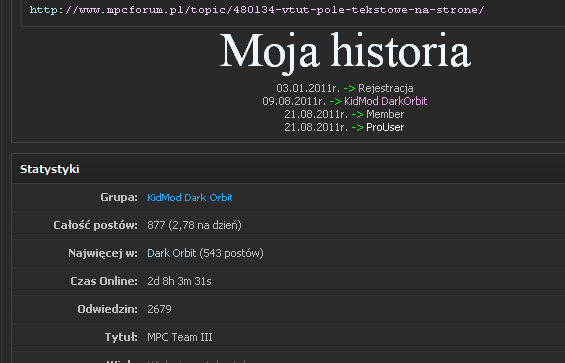Select the '877 (2,78 na dzień)' value

coord(194,225)
